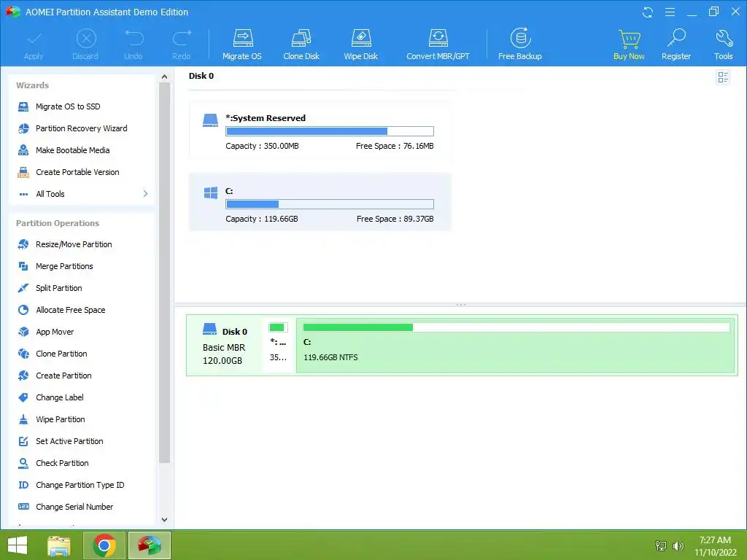Open Convert MBR/GPT tool
747x560 pixels.
(438, 44)
